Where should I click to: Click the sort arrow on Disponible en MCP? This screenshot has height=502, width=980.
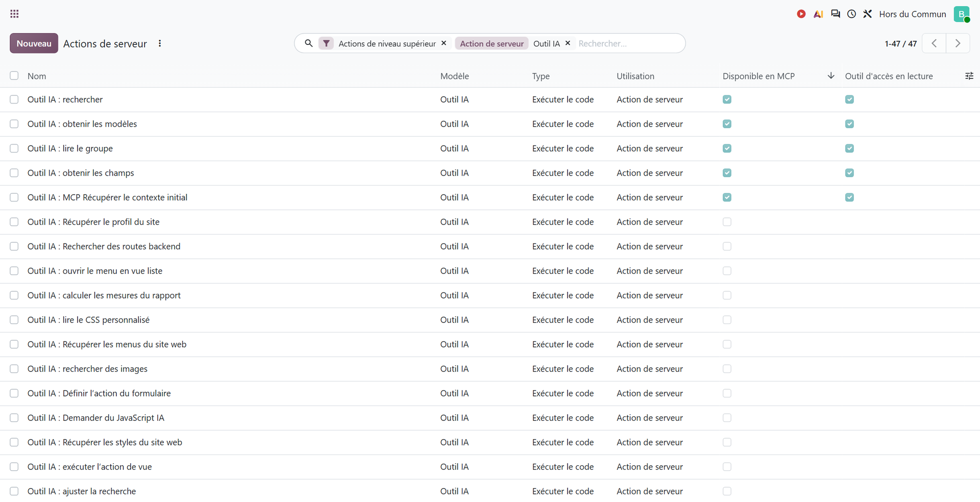(831, 76)
